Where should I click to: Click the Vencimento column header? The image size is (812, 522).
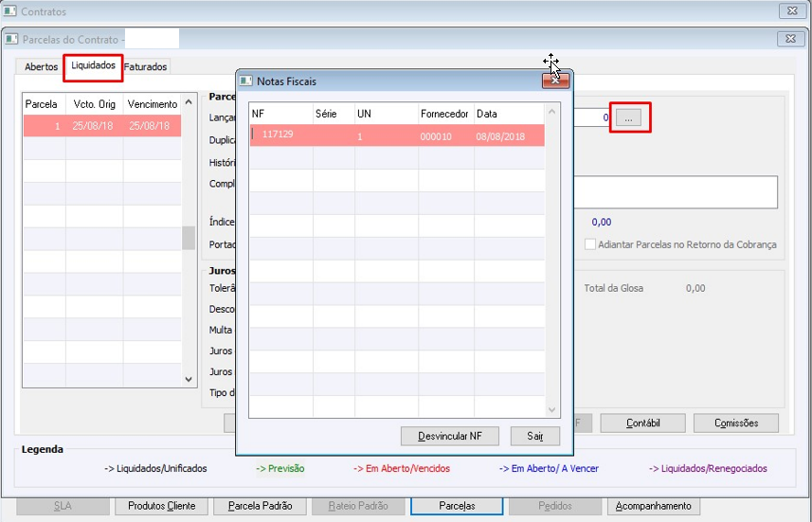[153, 104]
